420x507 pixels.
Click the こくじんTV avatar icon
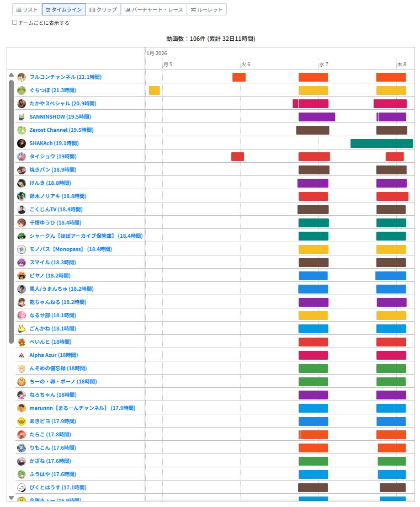pyautogui.click(x=22, y=210)
